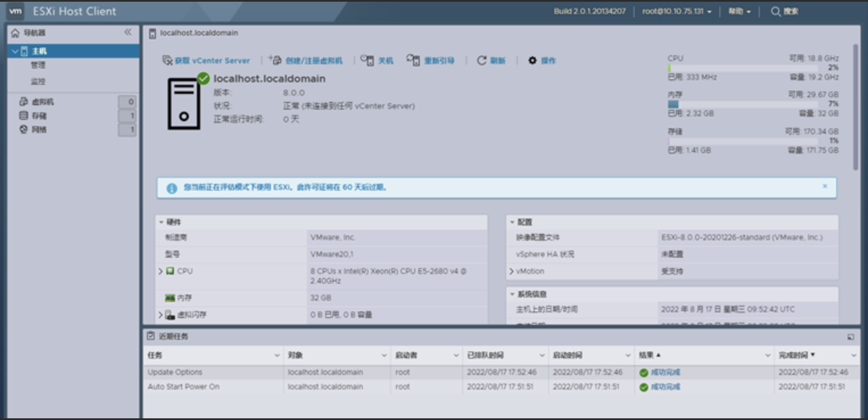
Task: Click the refresh circular arrow icon
Action: pos(482,60)
